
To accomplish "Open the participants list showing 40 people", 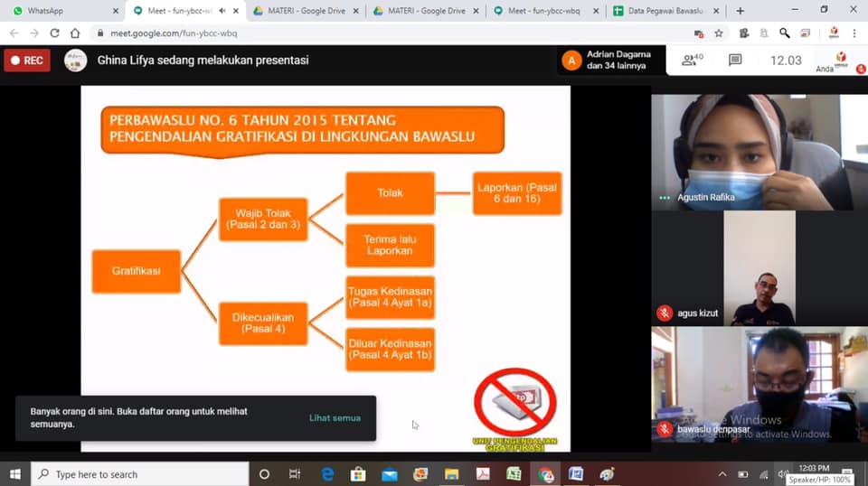I will pos(692,60).
